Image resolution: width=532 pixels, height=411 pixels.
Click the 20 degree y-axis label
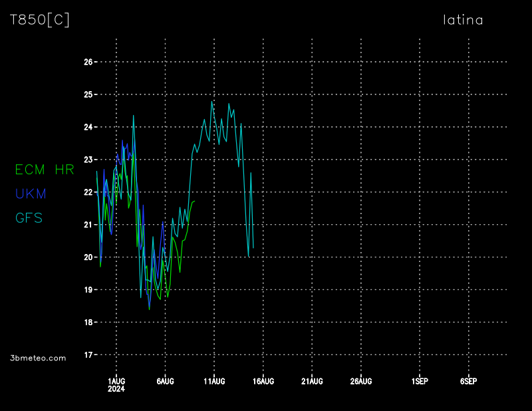pyautogui.click(x=88, y=257)
